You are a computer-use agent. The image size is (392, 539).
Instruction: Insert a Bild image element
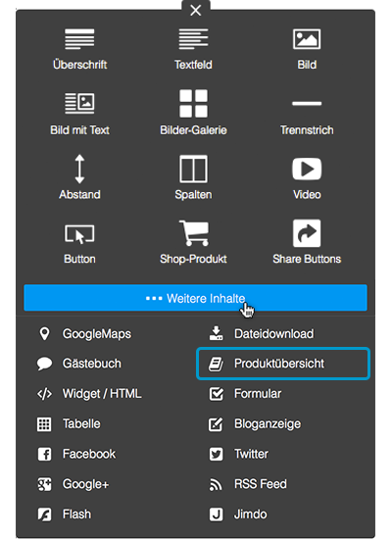click(307, 49)
